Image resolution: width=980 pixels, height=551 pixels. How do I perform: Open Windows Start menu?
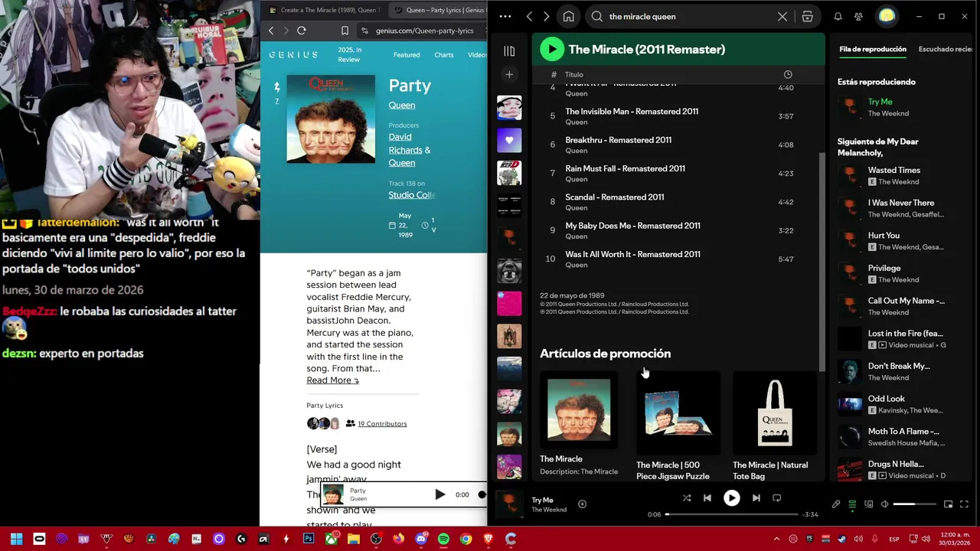[16, 539]
